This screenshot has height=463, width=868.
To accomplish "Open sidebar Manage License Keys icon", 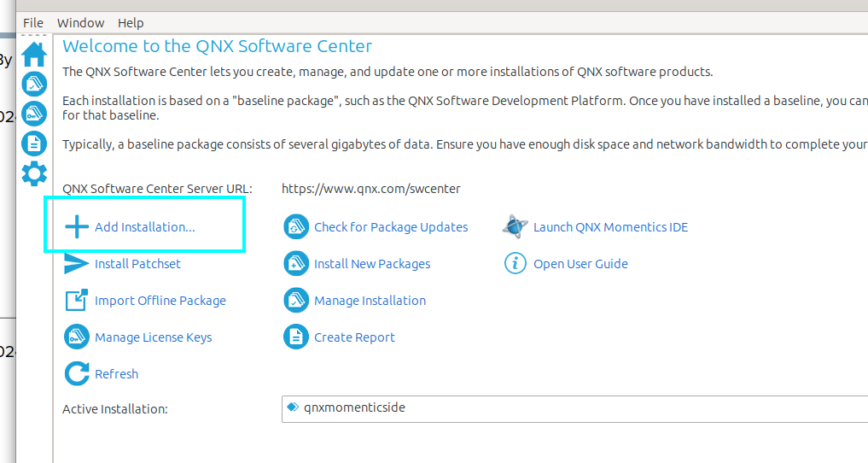I will pos(34,114).
